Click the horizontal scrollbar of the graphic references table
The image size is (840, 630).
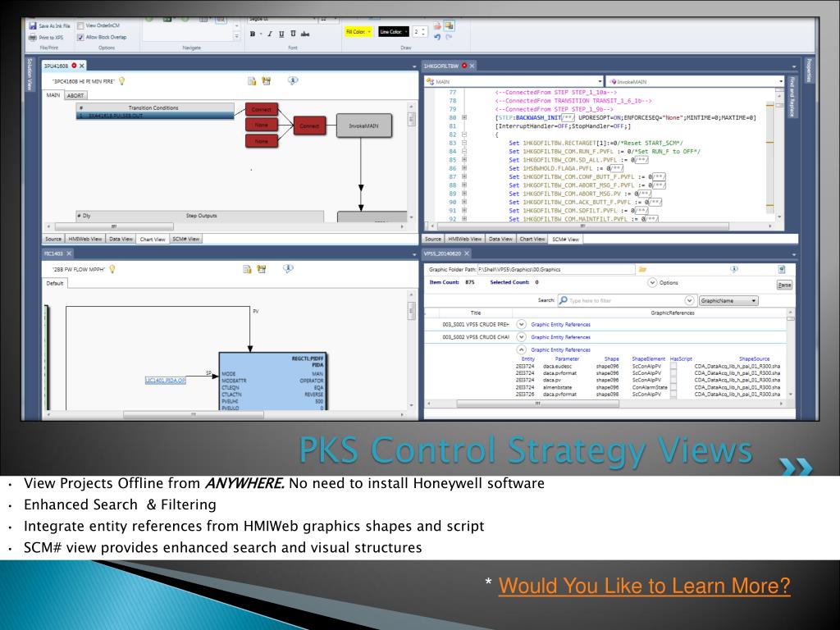pyautogui.click(x=537, y=404)
